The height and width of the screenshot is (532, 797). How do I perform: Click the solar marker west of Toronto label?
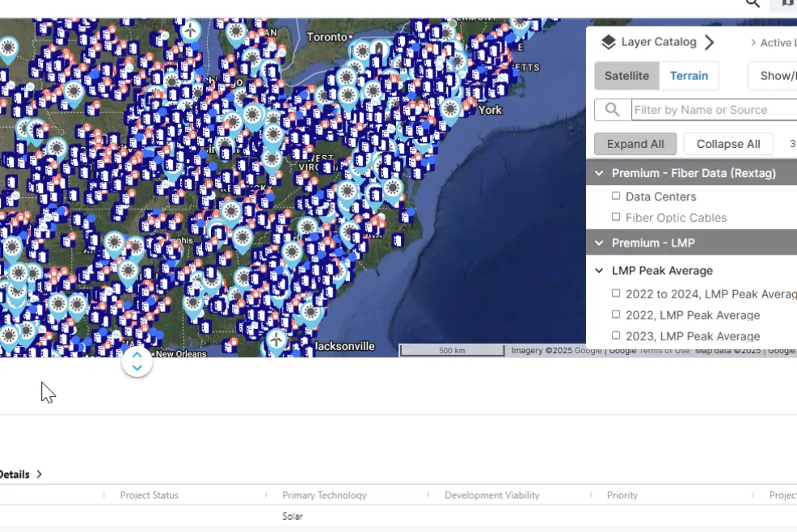[x=236, y=34]
